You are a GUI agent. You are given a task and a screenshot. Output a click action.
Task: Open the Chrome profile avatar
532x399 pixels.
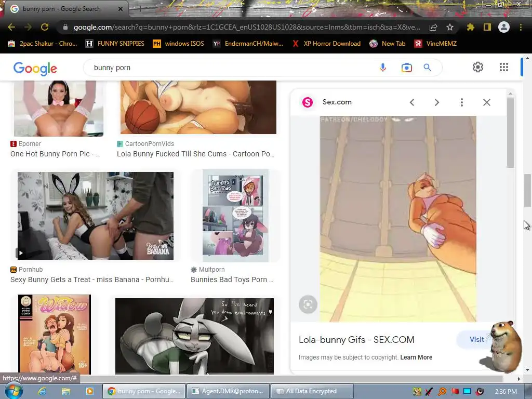click(504, 27)
